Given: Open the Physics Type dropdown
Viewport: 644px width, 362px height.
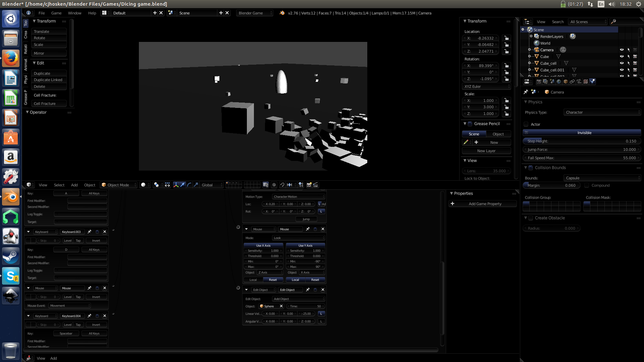Looking at the screenshot, I should point(602,112).
